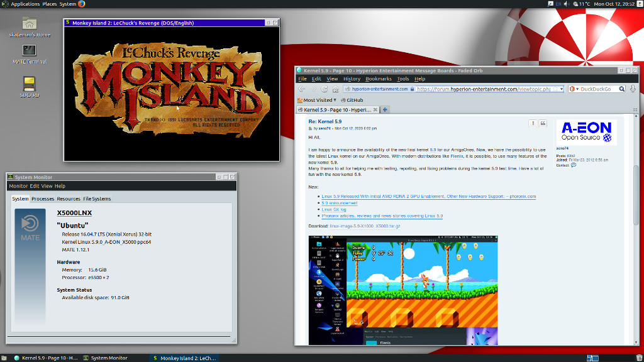This screenshot has height=362, width=644.
Task: Open the downloads arrow in the browser
Action: [x=633, y=89]
